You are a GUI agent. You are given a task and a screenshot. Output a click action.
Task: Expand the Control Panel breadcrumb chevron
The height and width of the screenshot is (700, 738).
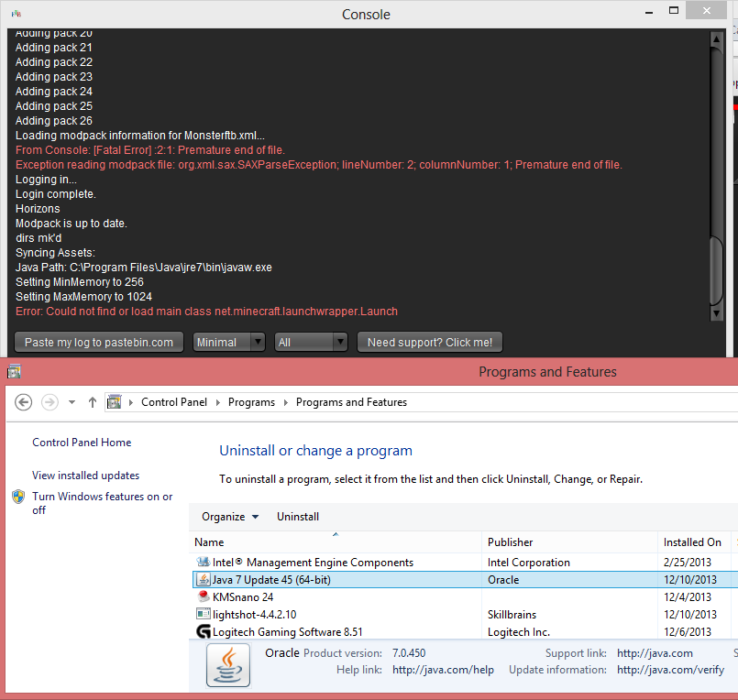click(218, 402)
